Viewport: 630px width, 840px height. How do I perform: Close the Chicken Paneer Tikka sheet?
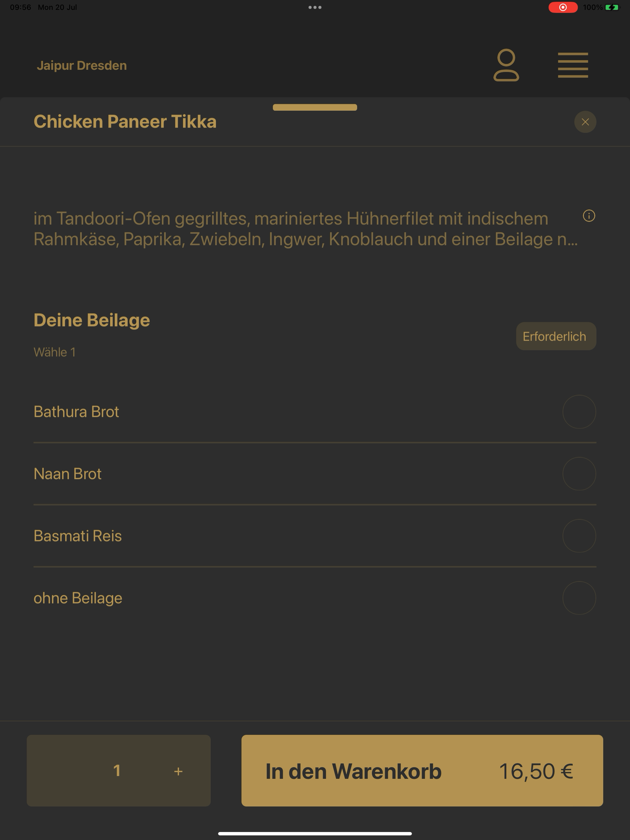pos(585,122)
